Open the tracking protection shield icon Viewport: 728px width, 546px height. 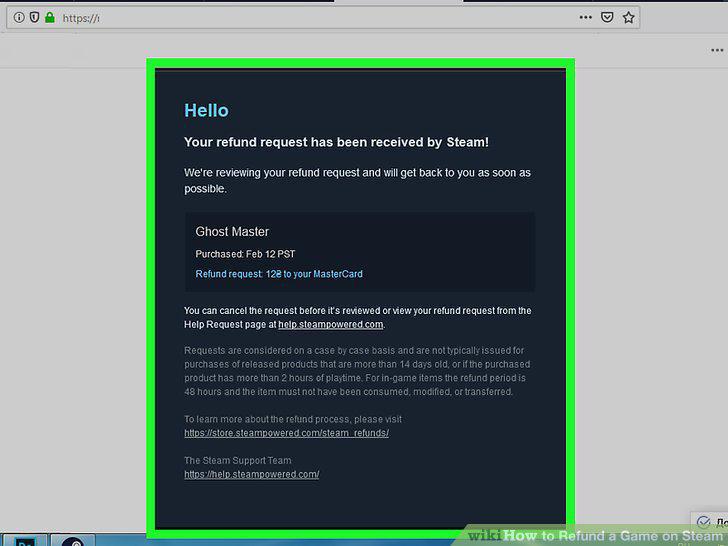[x=34, y=18]
